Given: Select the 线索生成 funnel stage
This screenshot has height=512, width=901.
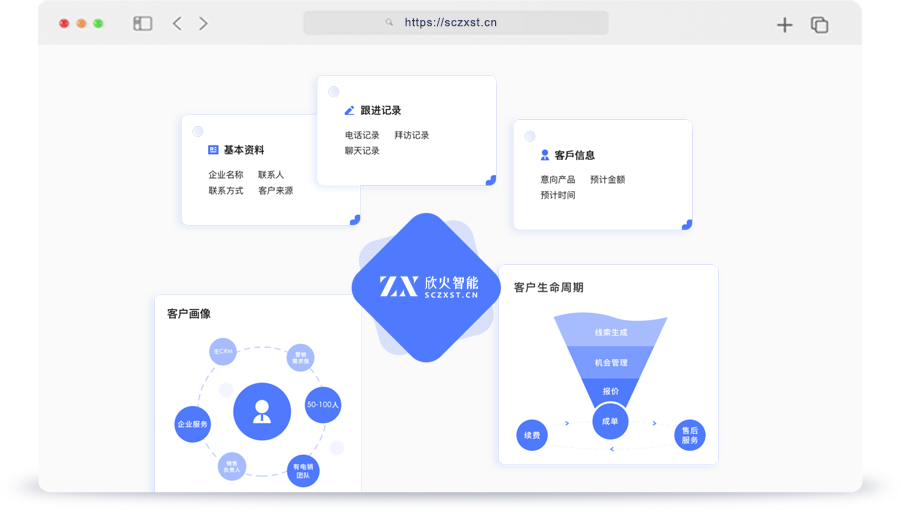Looking at the screenshot, I should pyautogui.click(x=611, y=332).
